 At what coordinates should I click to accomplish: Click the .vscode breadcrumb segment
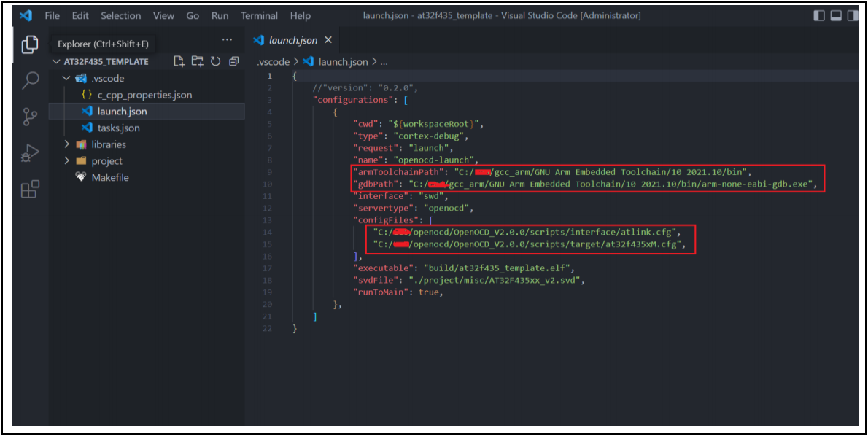273,61
